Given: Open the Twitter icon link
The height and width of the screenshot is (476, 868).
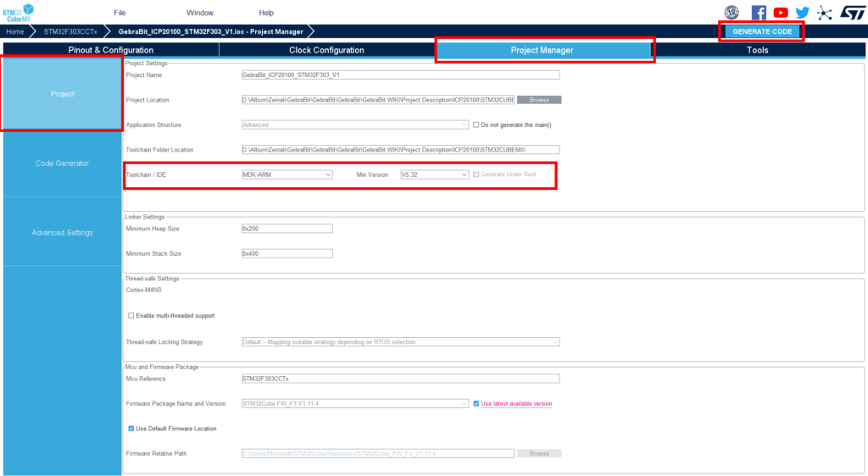Looking at the screenshot, I should pyautogui.click(x=802, y=12).
